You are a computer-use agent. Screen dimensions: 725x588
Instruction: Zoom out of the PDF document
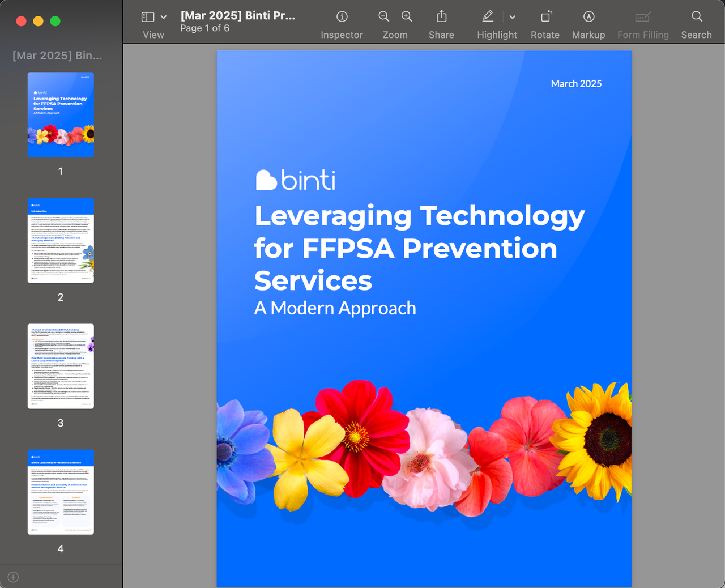pos(383,16)
